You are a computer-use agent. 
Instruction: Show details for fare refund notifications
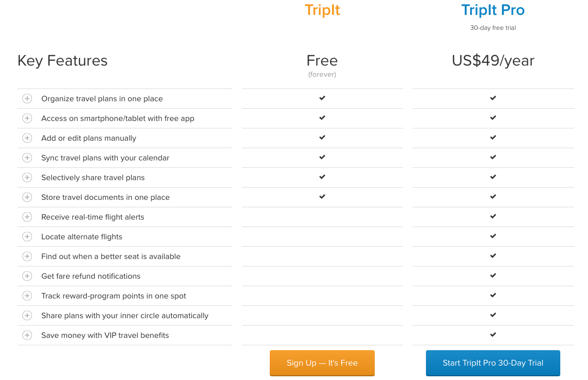click(x=27, y=276)
